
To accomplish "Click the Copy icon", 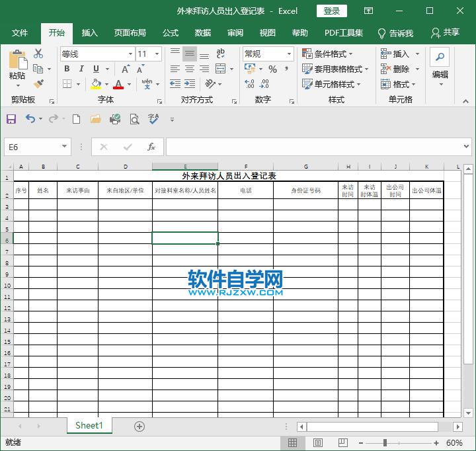I will pos(38,69).
